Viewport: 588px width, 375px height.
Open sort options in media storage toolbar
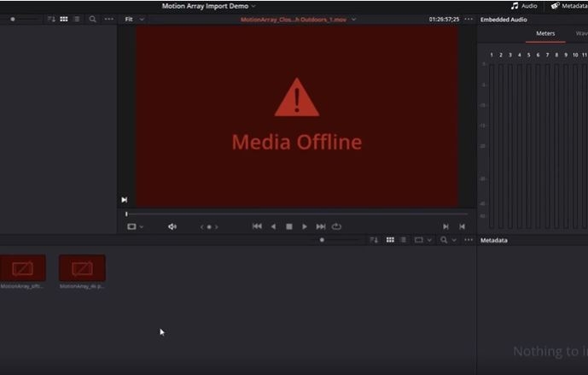pos(51,19)
